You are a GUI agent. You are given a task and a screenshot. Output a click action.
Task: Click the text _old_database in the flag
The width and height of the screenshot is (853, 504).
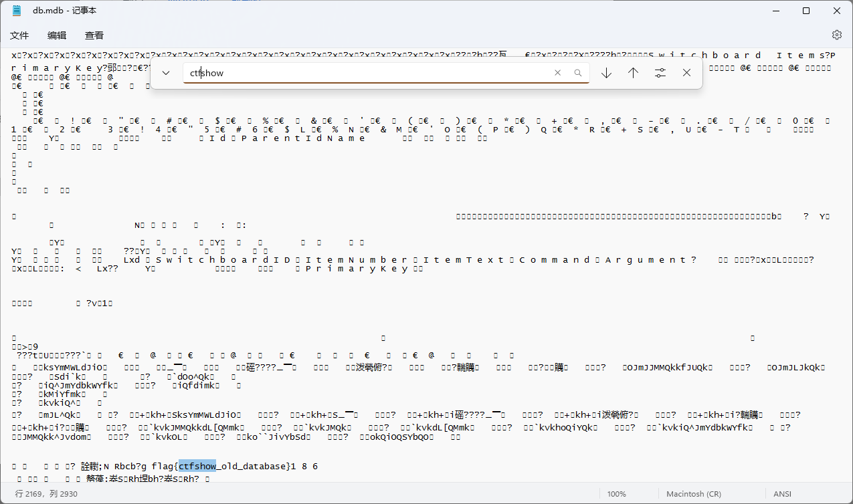tap(252, 466)
